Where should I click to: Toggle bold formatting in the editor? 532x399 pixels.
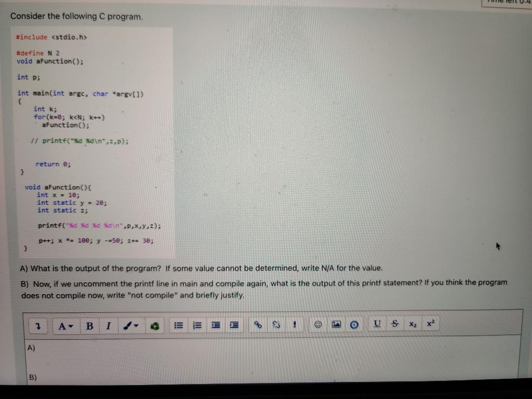[x=89, y=324]
